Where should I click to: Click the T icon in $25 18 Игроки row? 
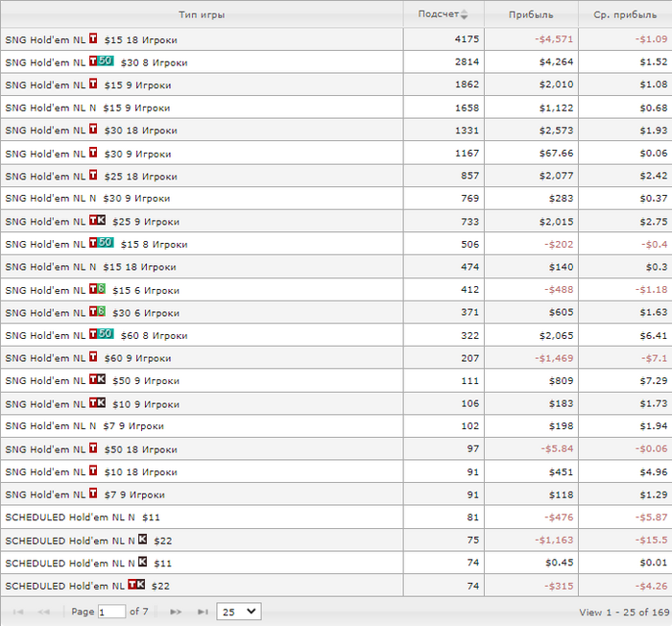click(x=93, y=175)
